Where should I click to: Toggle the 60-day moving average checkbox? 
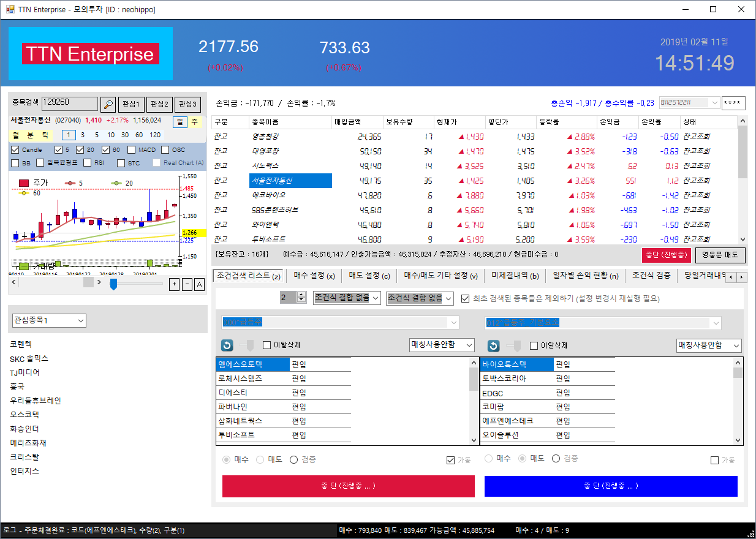point(107,150)
